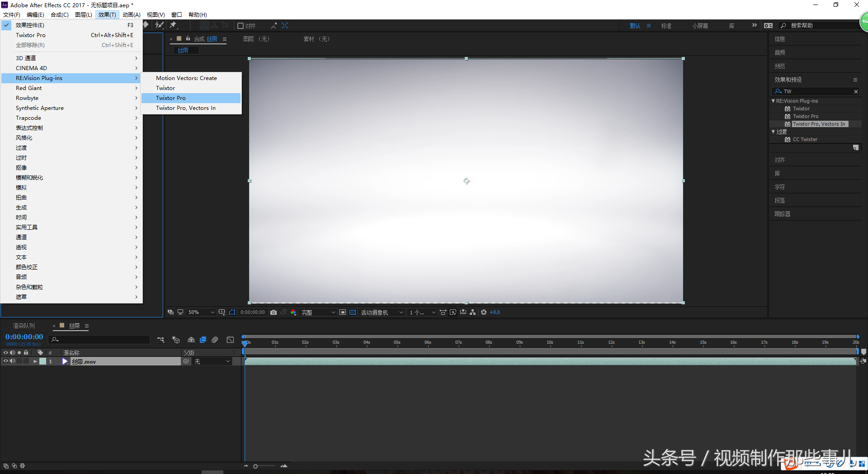
Task: Hide the 丝带.mov layer with its eye icon
Action: coord(6,361)
